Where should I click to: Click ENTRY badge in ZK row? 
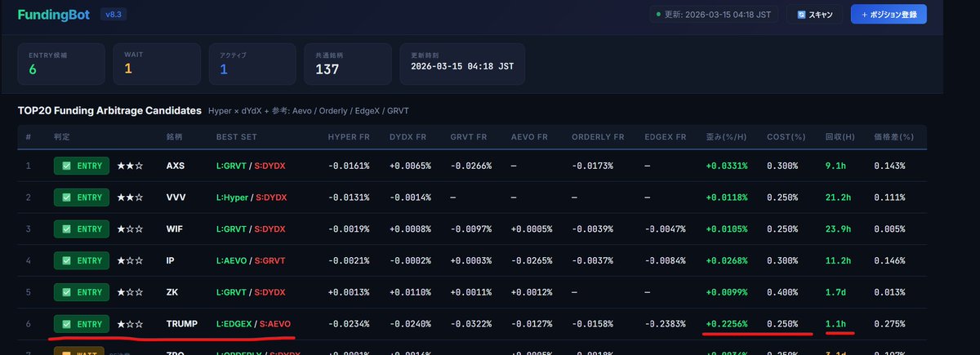tap(82, 292)
